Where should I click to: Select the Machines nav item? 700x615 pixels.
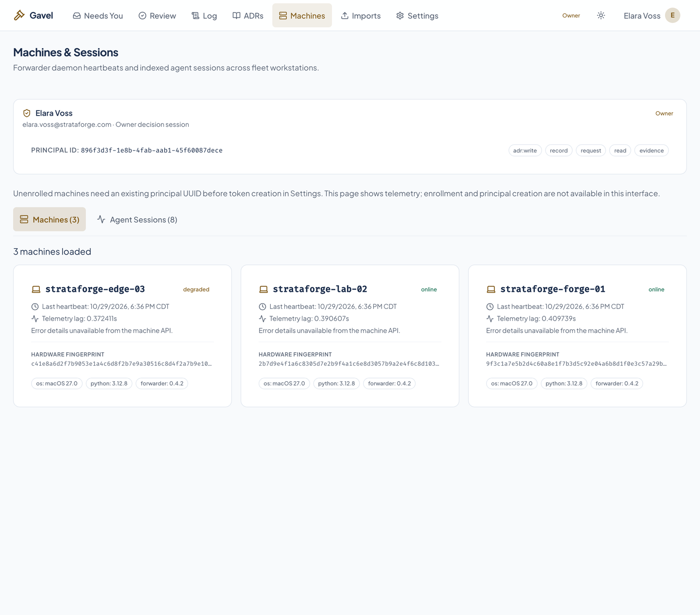[x=302, y=16]
